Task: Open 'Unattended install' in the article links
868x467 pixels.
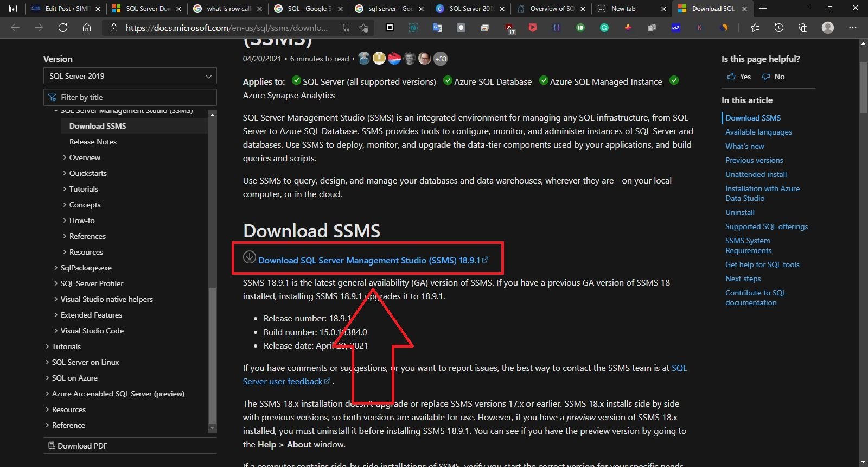Action: 756,174
